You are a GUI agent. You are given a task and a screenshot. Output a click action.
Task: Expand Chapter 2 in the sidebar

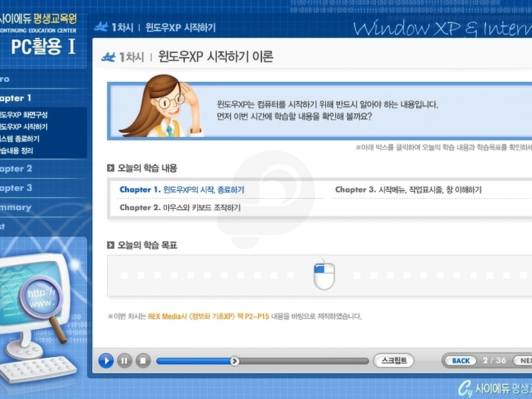pyautogui.click(x=16, y=169)
